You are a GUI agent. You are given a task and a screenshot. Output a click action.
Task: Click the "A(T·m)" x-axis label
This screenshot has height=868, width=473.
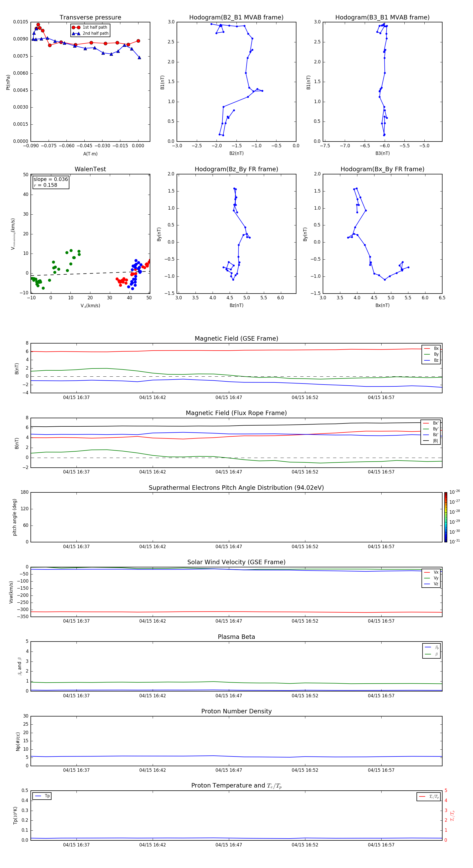click(90, 154)
